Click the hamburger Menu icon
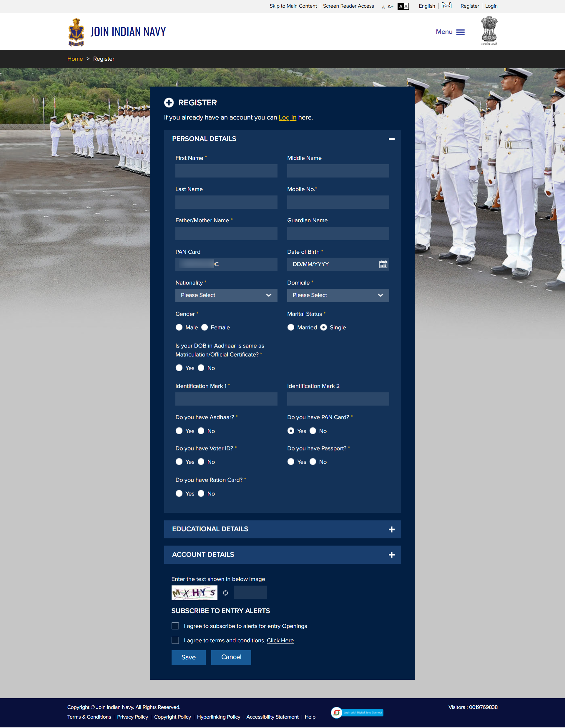565x728 pixels. [x=461, y=32]
